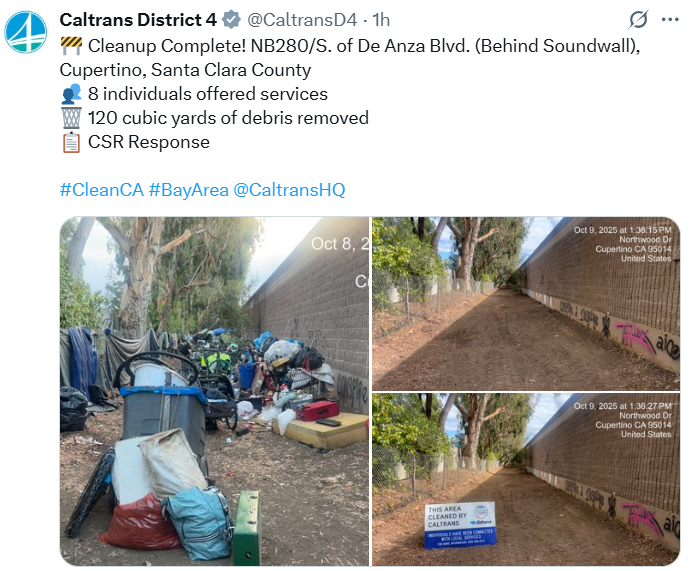695x571 pixels.
Task: Open the @CaltransHQ mention
Action: [289, 190]
